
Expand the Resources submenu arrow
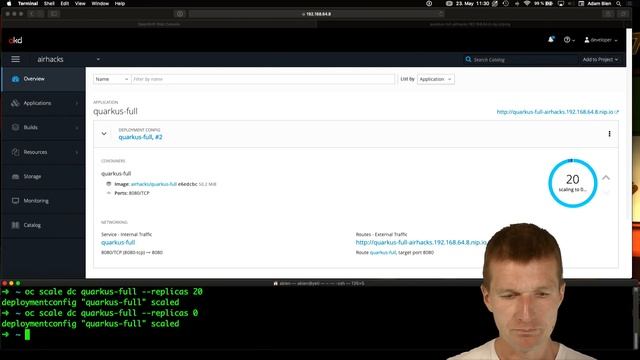point(77,152)
